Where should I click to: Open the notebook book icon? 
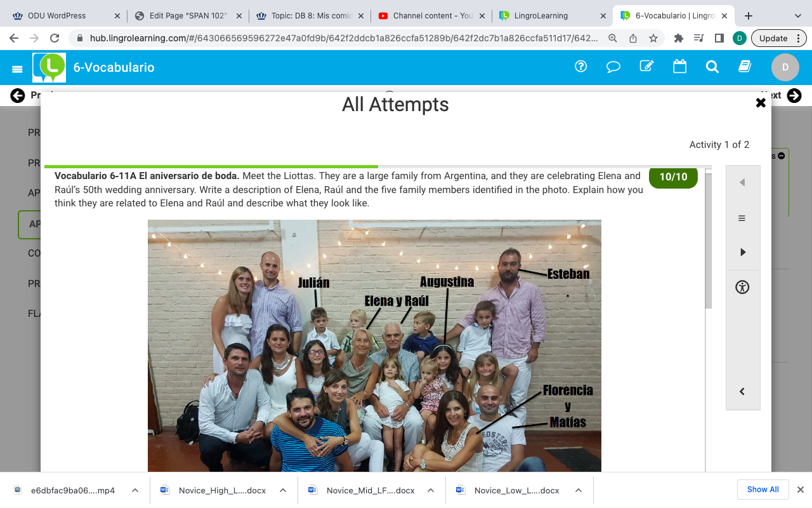click(745, 66)
